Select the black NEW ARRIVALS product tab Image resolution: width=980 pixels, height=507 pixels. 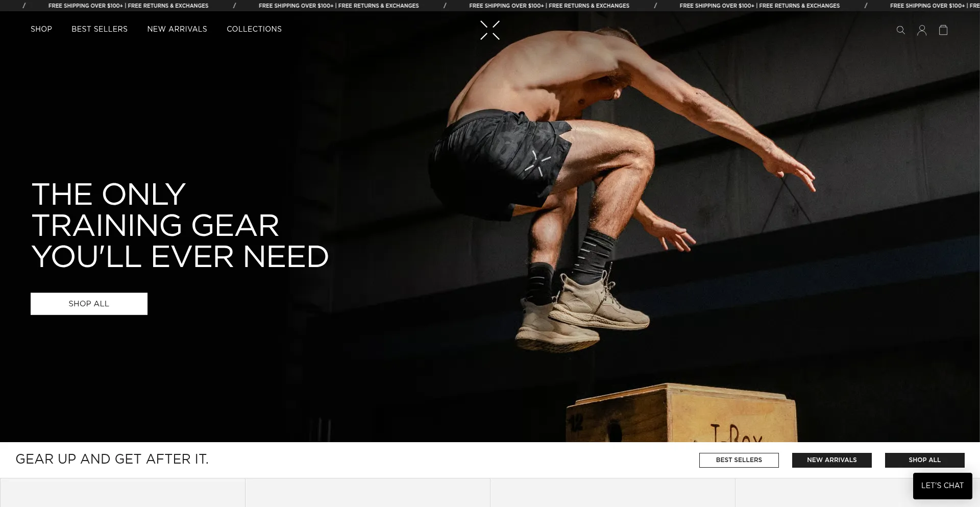click(x=831, y=460)
